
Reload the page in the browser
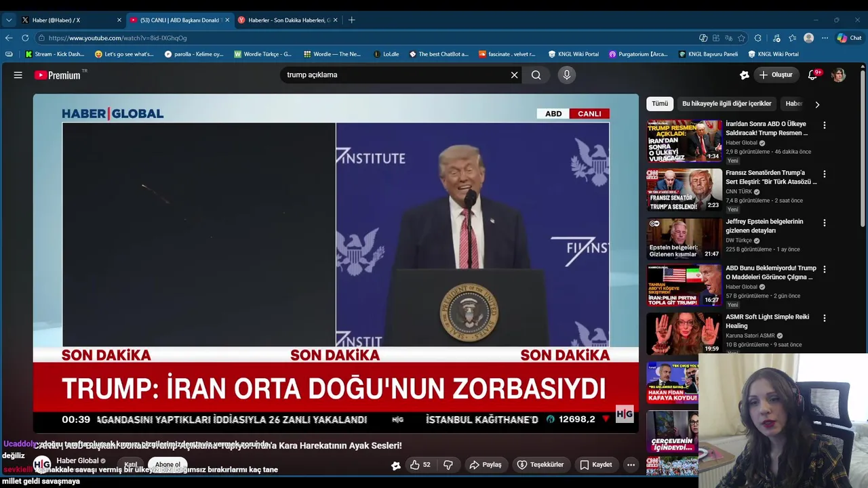pos(25,38)
